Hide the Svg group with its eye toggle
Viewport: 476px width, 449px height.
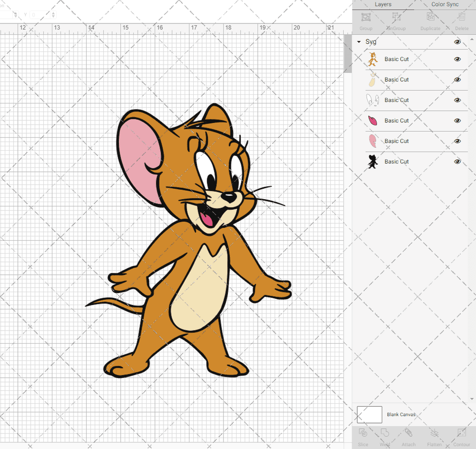point(457,42)
